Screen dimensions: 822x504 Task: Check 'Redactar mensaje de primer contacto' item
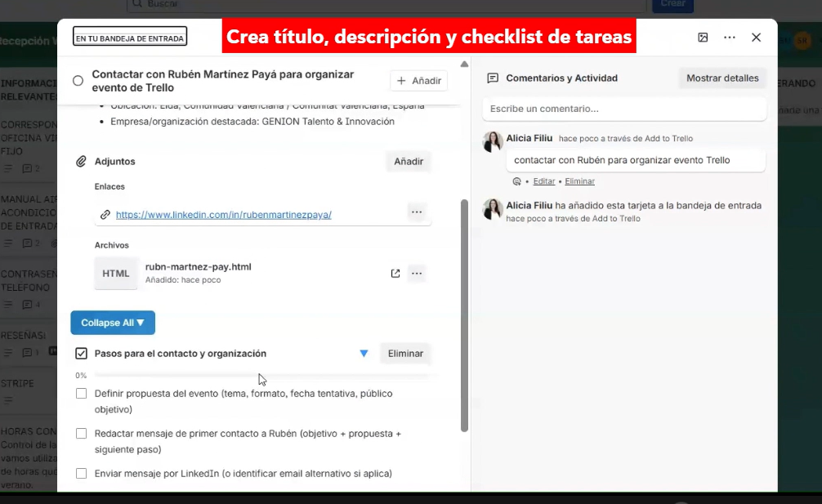point(81,433)
